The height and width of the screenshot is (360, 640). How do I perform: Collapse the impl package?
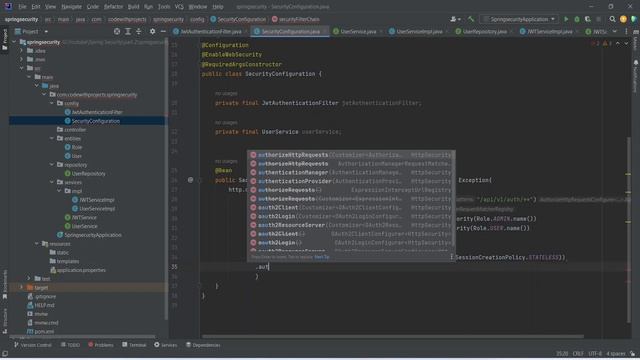coord(60,191)
